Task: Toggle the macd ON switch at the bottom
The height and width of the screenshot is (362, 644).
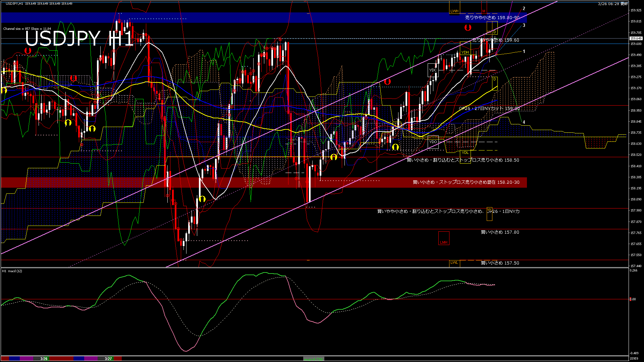Action: 314,358
